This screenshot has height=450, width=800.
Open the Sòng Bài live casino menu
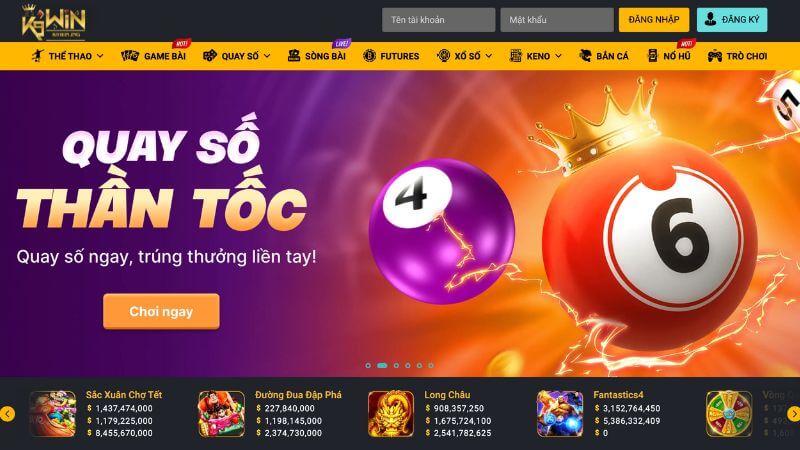point(316,56)
